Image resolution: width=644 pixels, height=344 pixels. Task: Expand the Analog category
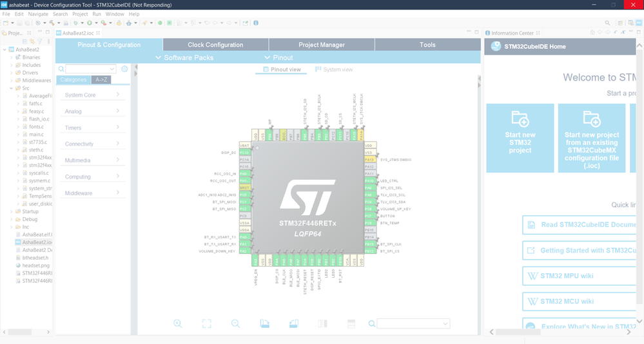point(92,111)
